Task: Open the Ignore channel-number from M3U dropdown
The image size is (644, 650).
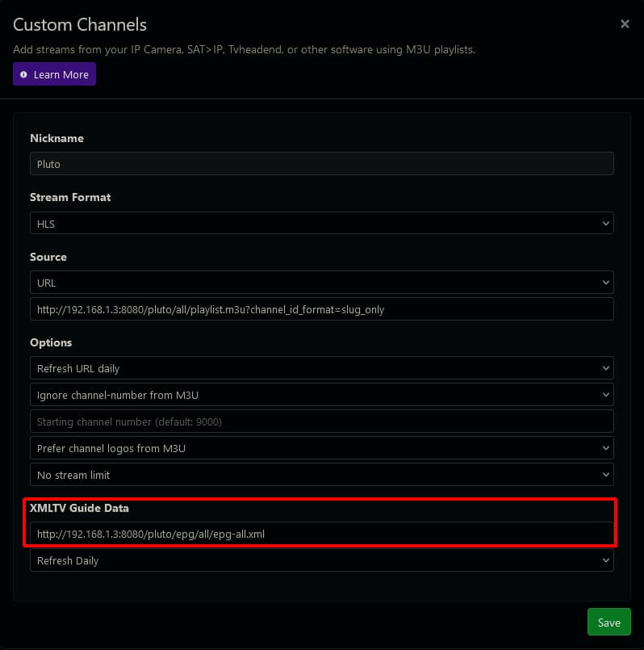Action: [x=323, y=394]
